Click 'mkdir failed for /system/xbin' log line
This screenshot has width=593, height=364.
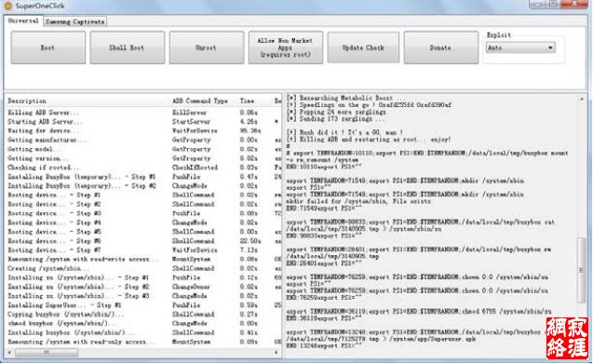(x=358, y=201)
